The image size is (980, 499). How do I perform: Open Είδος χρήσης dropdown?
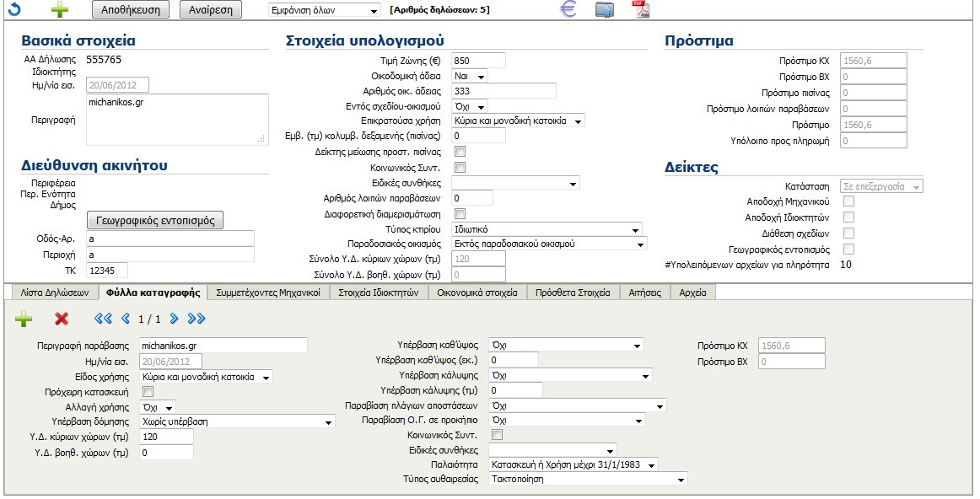(206, 378)
